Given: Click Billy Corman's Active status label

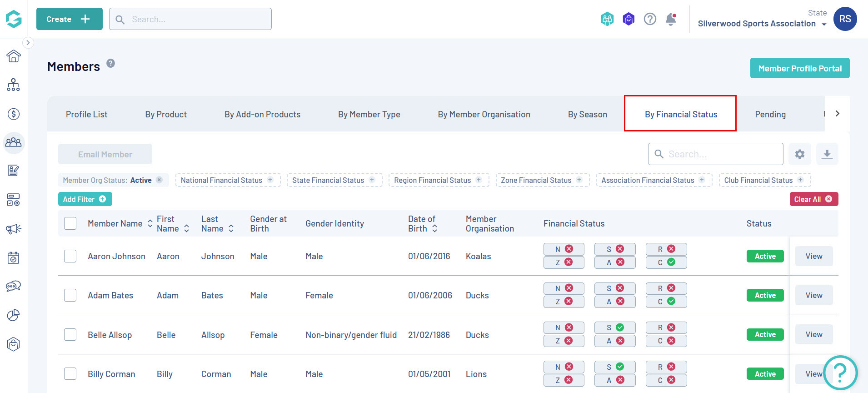Looking at the screenshot, I should coord(765,374).
